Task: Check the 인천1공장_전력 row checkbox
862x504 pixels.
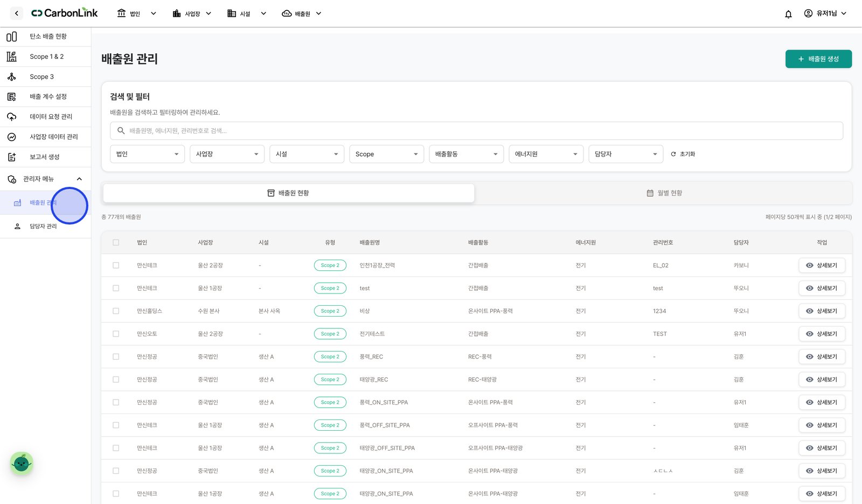Action: [116, 265]
